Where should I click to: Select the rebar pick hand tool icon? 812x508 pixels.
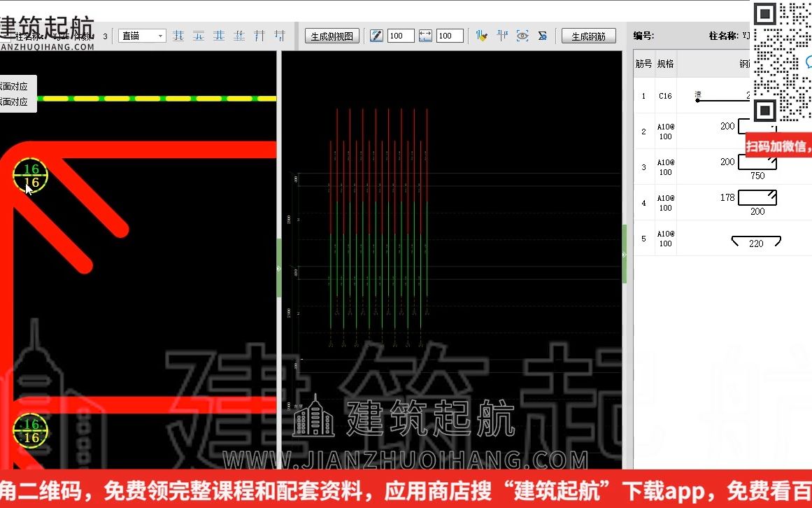tap(482, 35)
